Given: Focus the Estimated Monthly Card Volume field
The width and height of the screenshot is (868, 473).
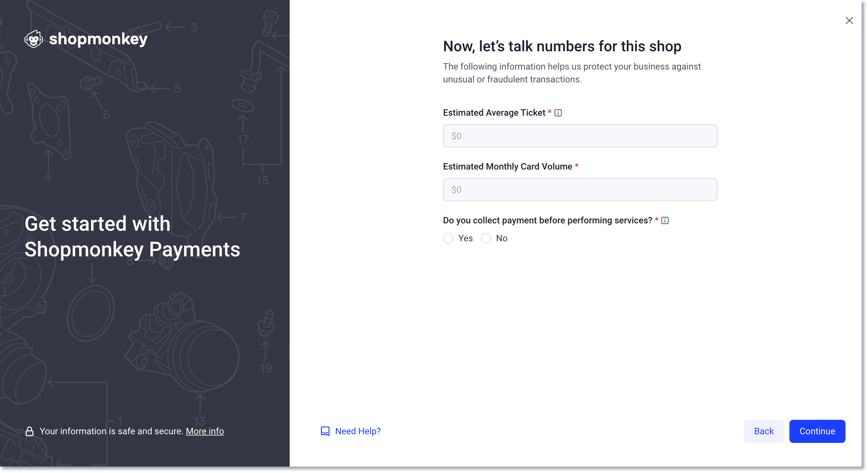Looking at the screenshot, I should (580, 190).
